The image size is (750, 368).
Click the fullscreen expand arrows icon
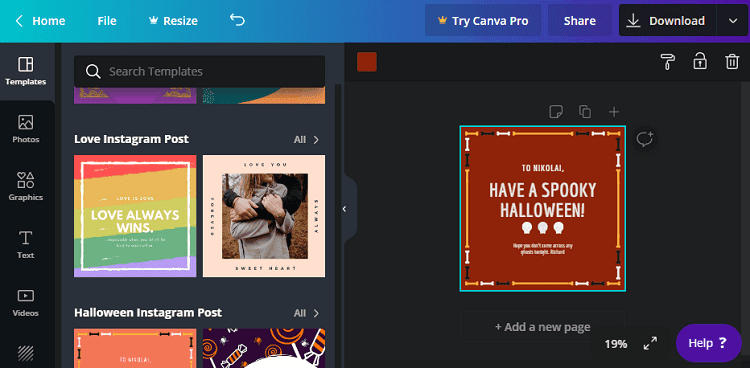pos(650,343)
